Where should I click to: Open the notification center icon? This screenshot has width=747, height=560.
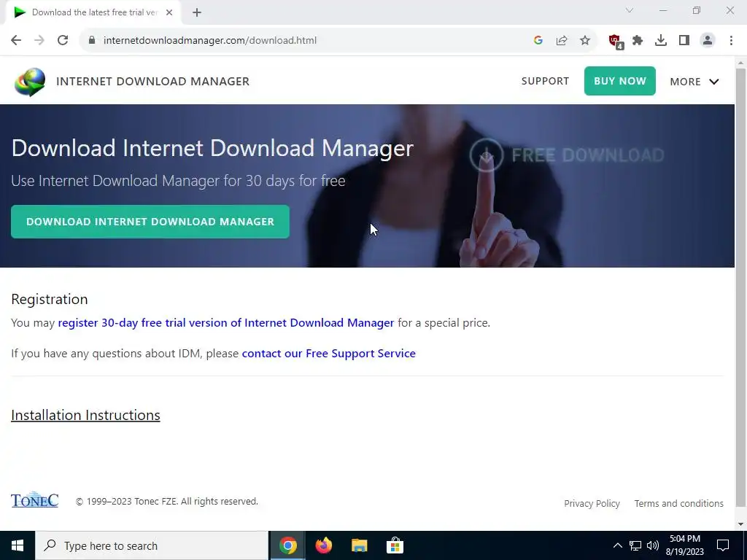click(723, 545)
